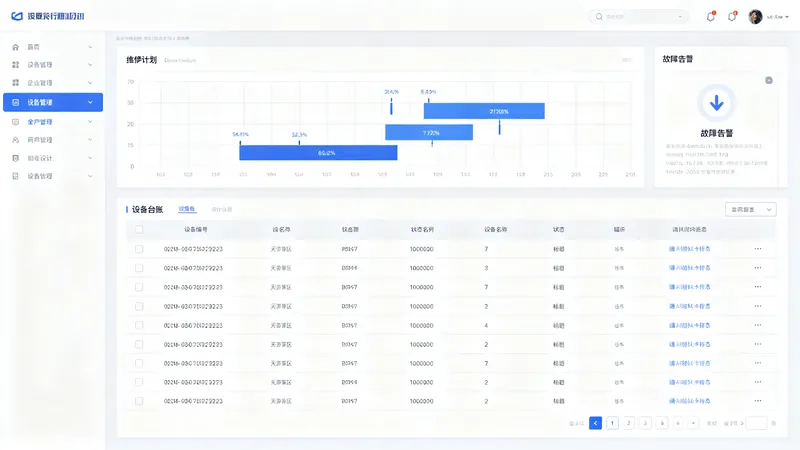The height and width of the screenshot is (450, 800).
Task: Open the three-dot menu of the last table row
Action: coord(758,401)
